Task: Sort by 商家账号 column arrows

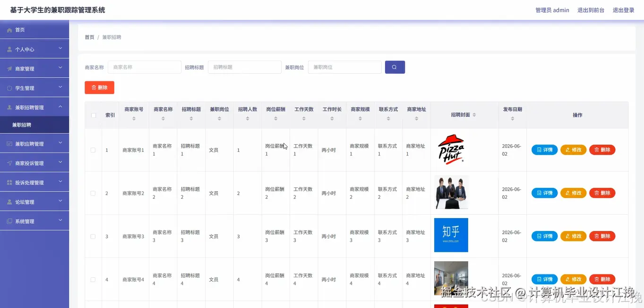Action: pyautogui.click(x=134, y=119)
